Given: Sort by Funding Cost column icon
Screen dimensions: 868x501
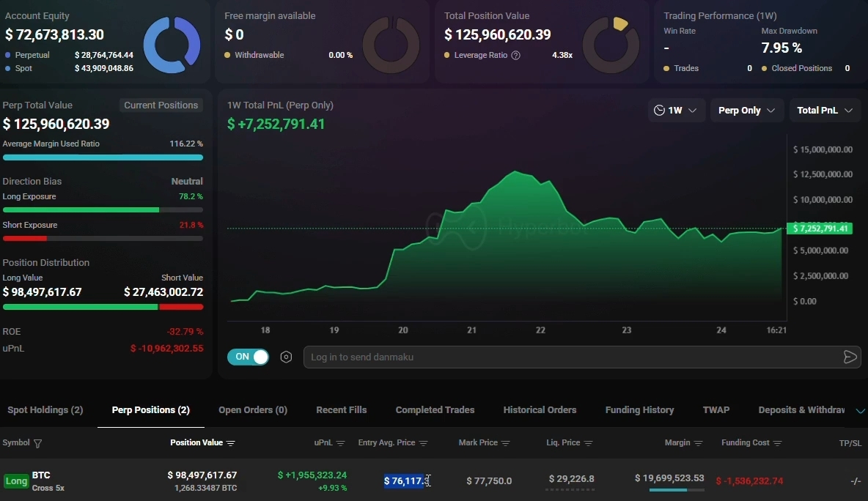Looking at the screenshot, I should (x=777, y=443).
